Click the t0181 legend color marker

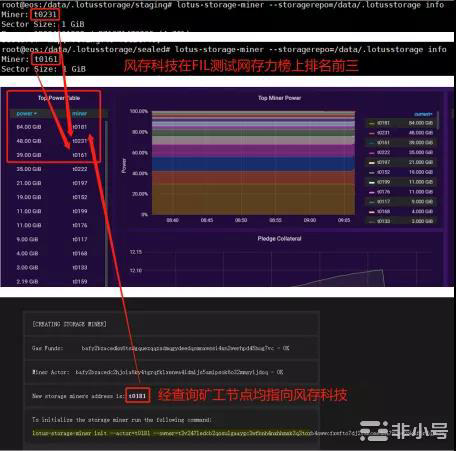[x=371, y=123]
